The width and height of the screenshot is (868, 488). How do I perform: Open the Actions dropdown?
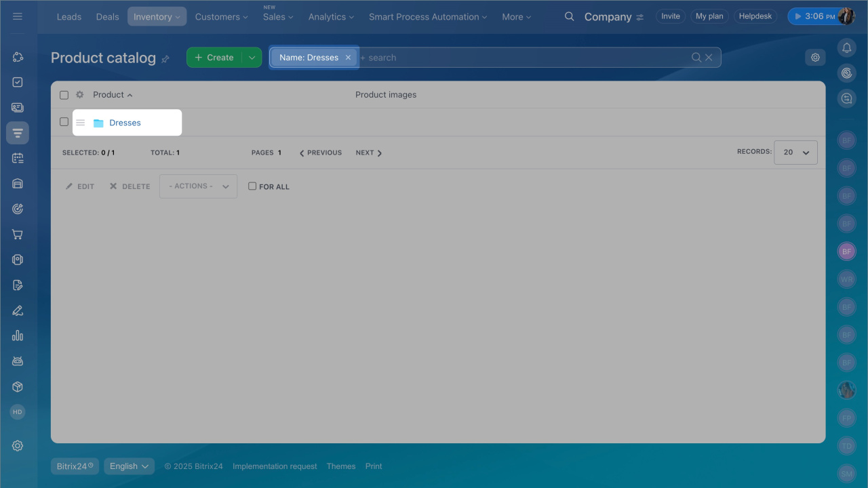(x=198, y=186)
